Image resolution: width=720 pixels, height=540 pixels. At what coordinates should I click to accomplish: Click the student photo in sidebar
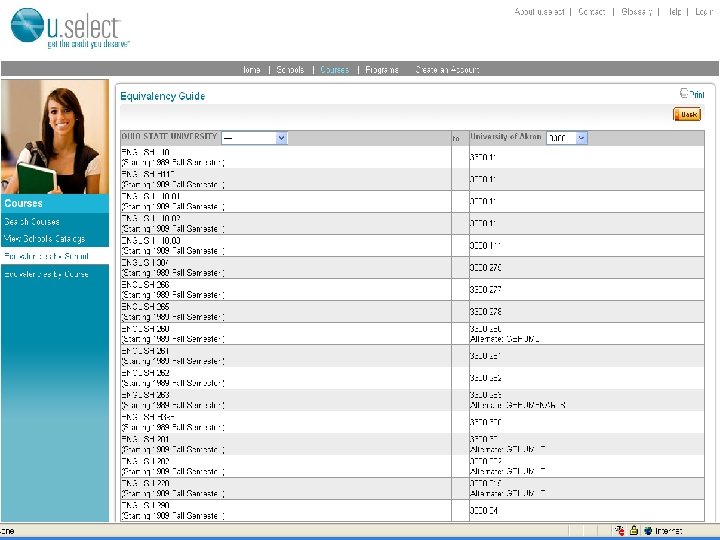tap(55, 137)
